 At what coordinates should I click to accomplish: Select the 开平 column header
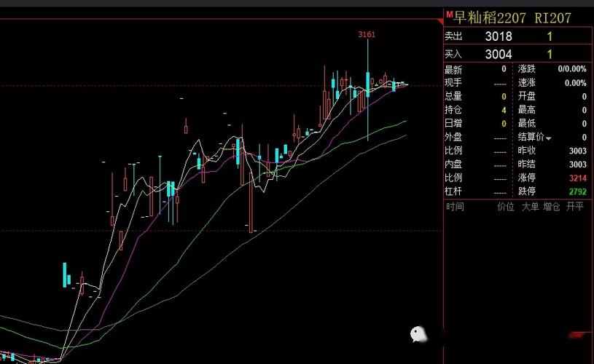[575, 207]
